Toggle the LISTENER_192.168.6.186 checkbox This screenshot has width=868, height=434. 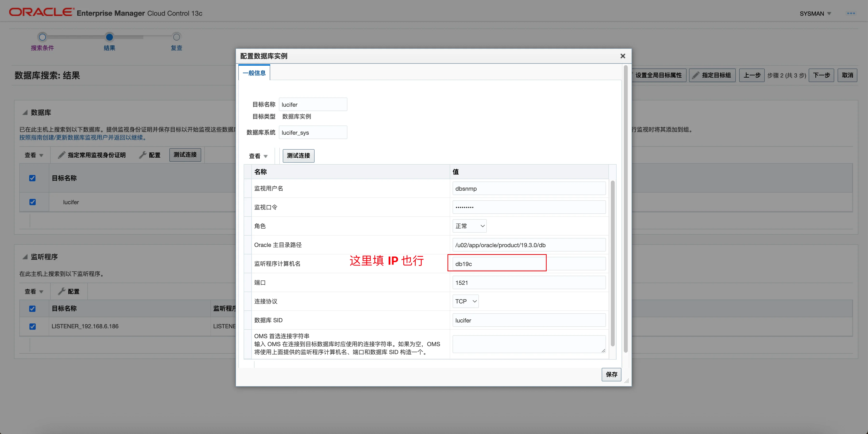click(32, 326)
